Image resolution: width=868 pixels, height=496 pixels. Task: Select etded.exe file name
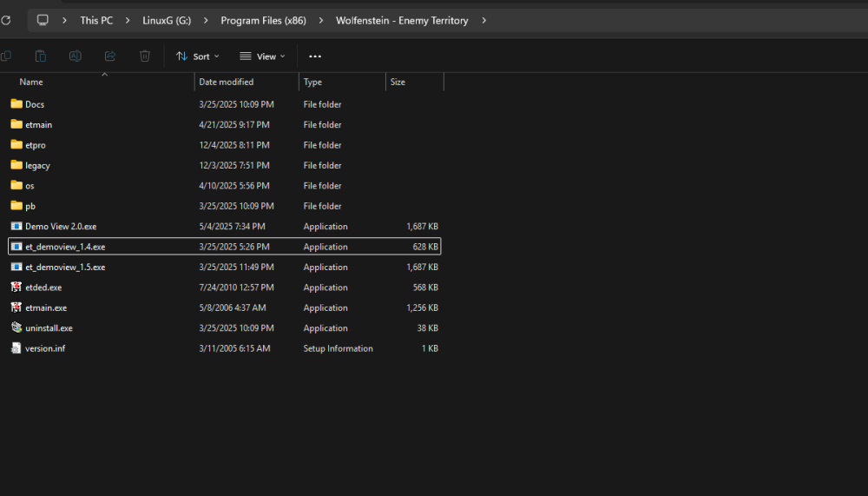point(43,287)
